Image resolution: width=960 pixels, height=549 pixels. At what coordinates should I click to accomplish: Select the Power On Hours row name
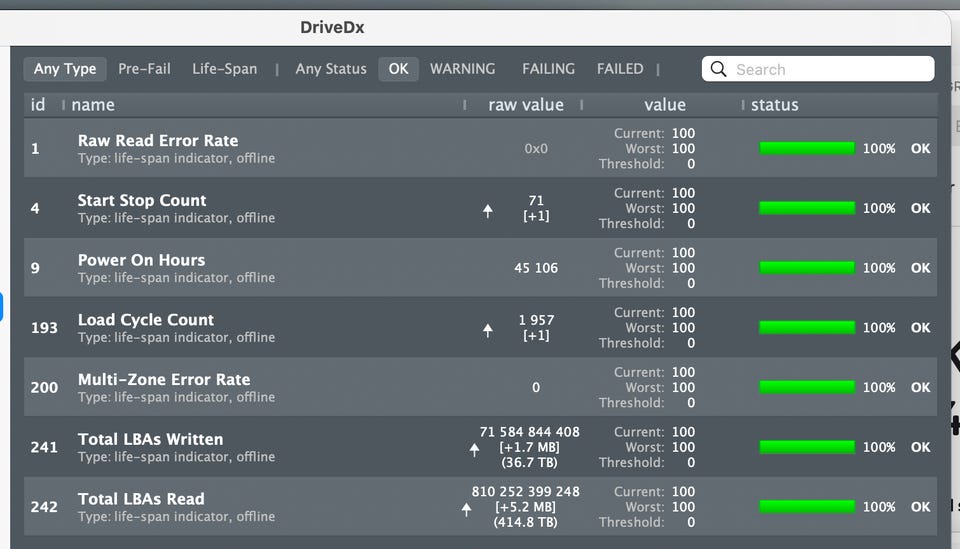point(141,260)
